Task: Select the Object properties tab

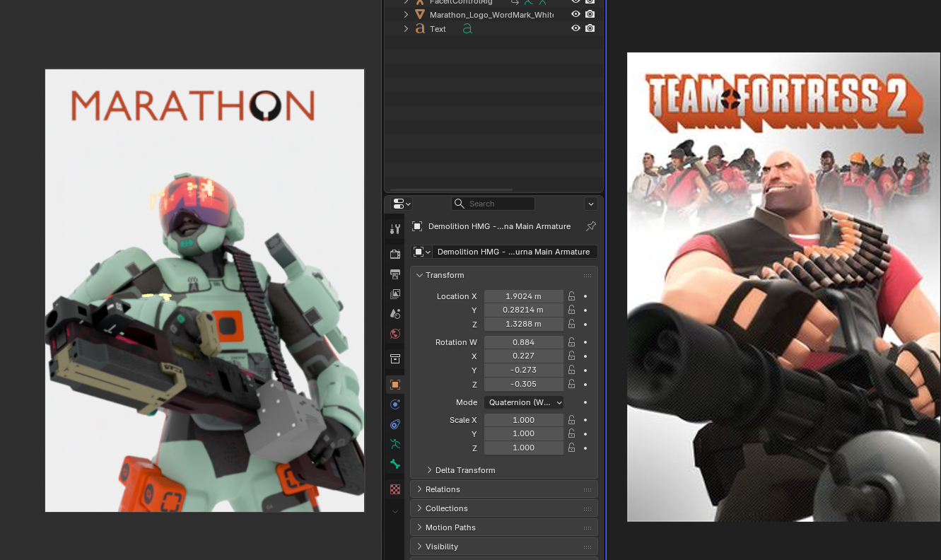Action: click(x=395, y=385)
